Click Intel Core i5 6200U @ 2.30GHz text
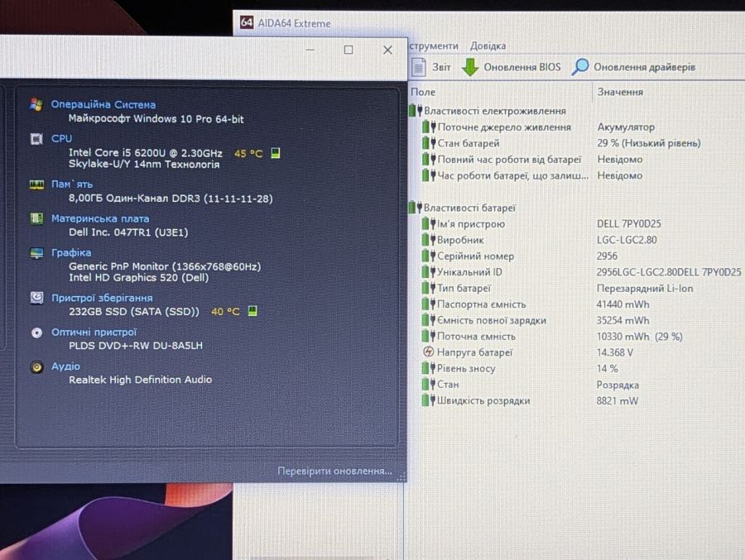This screenshot has height=560, width=745. click(146, 153)
